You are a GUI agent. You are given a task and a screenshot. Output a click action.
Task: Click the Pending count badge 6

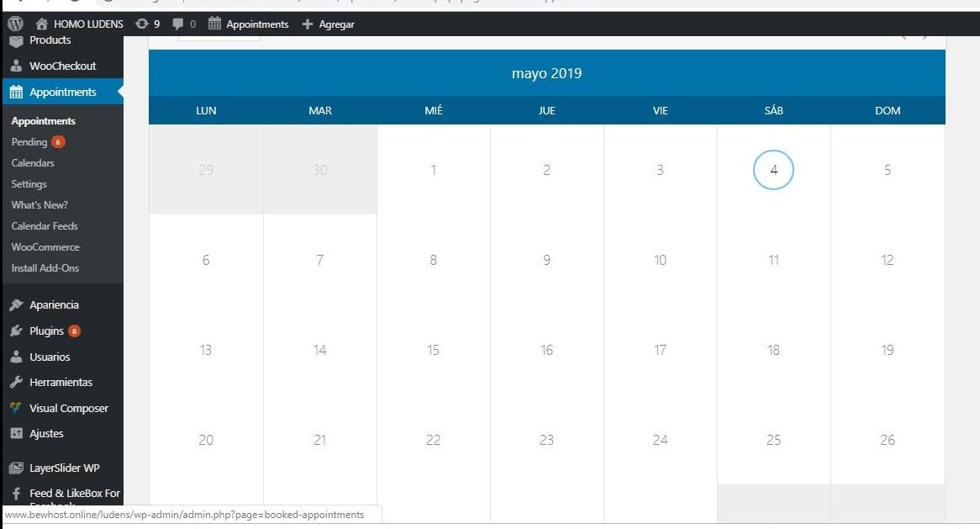coord(58,142)
